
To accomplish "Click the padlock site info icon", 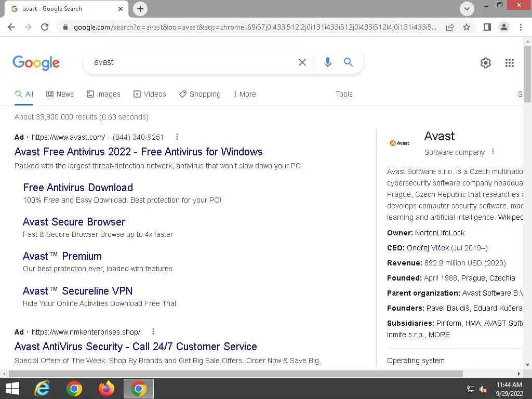I will 65,27.
